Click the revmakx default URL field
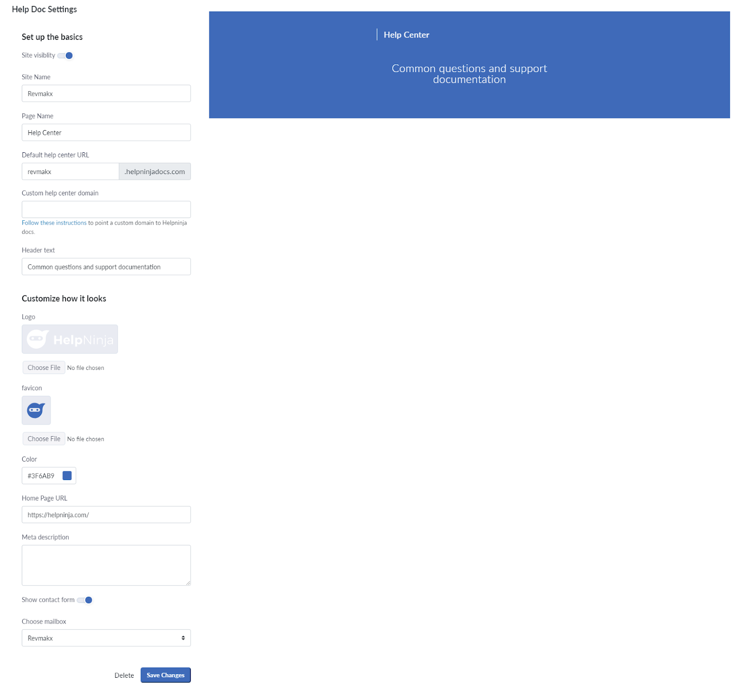The height and width of the screenshot is (700, 741). (70, 171)
